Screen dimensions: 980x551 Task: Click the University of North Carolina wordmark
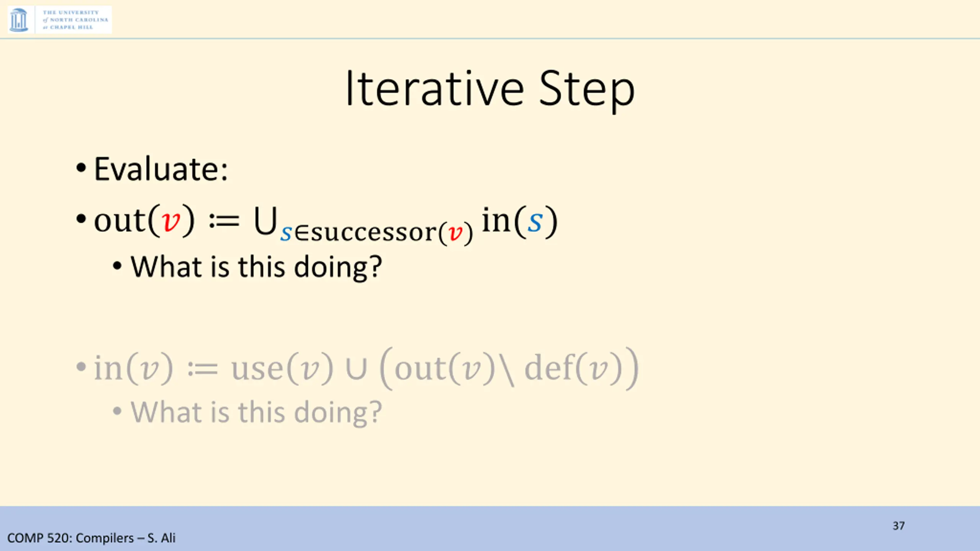pos(75,20)
